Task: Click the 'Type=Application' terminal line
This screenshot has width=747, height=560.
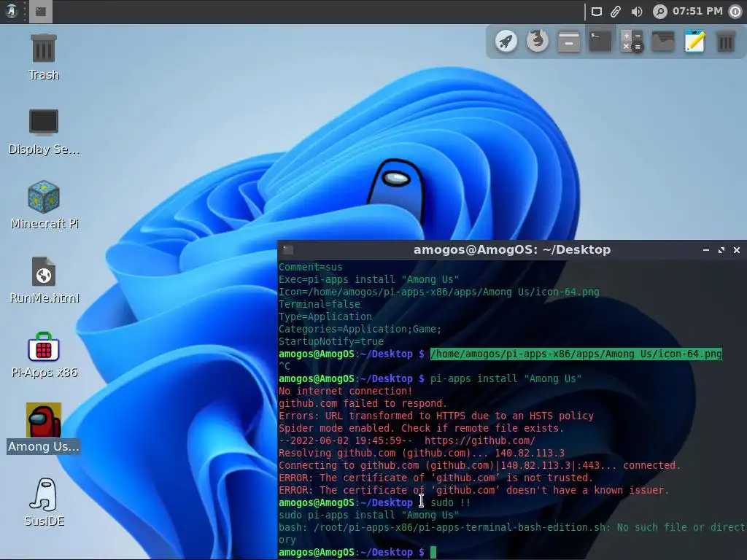Action: pyautogui.click(x=325, y=316)
